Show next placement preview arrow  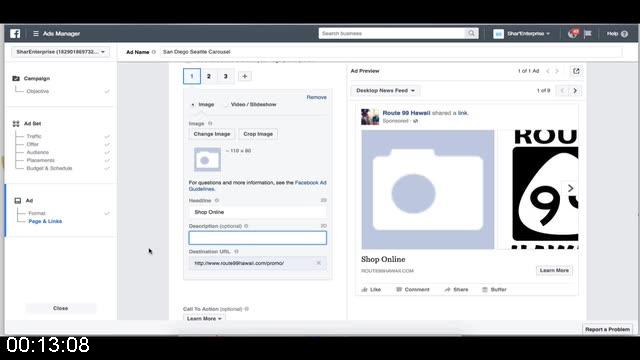coord(575,91)
